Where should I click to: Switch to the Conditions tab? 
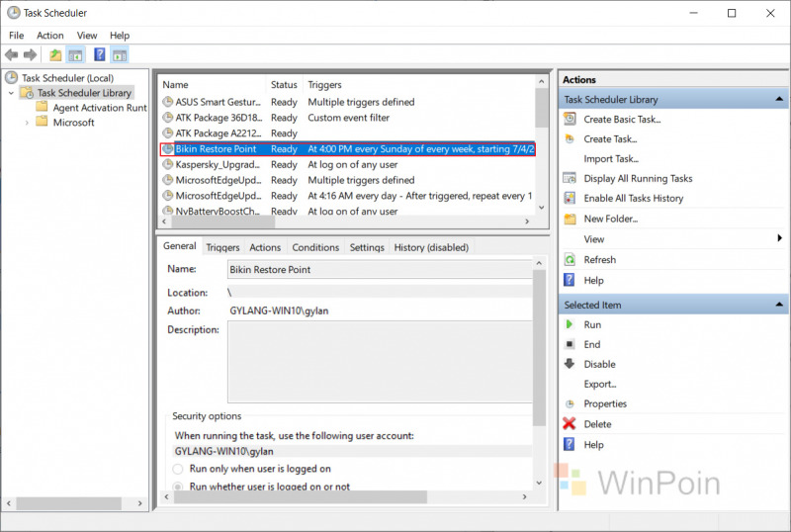point(315,247)
